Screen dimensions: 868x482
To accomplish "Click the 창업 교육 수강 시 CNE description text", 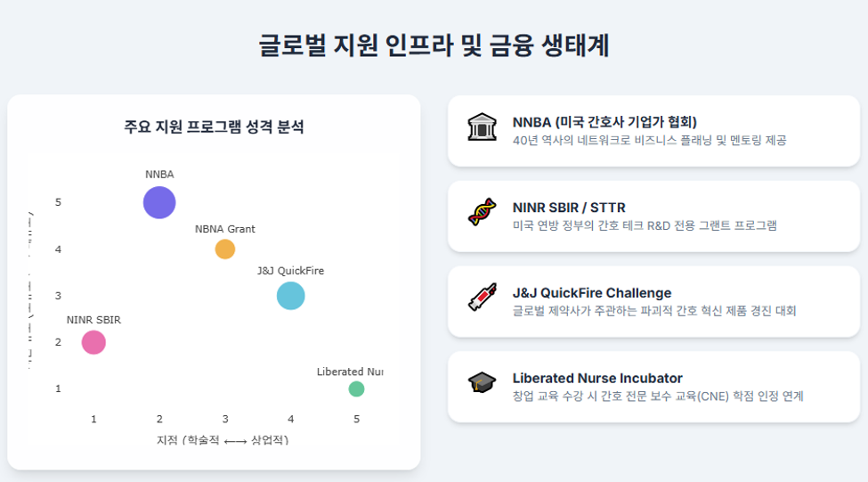I will [x=658, y=396].
